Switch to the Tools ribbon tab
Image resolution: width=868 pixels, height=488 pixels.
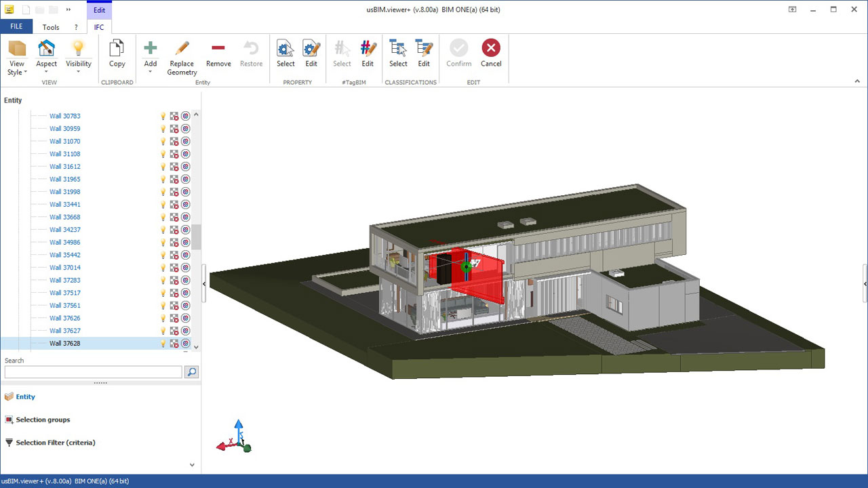(50, 26)
